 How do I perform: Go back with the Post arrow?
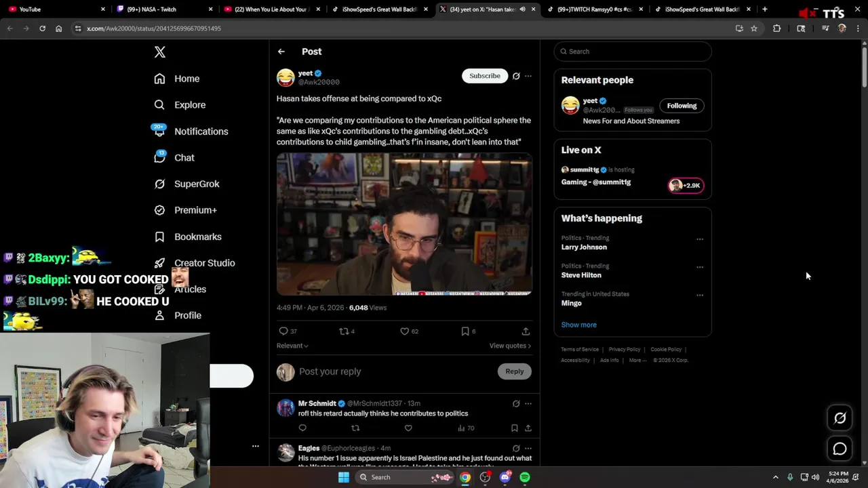(x=281, y=52)
